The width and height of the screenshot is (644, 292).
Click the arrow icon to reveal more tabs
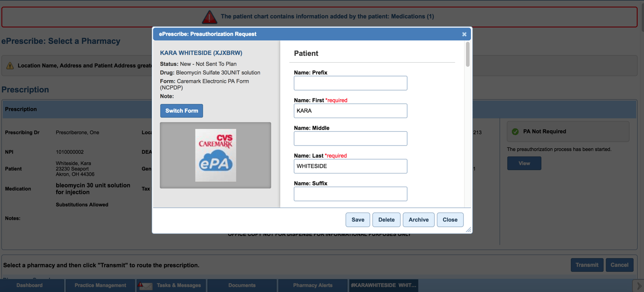click(638, 285)
